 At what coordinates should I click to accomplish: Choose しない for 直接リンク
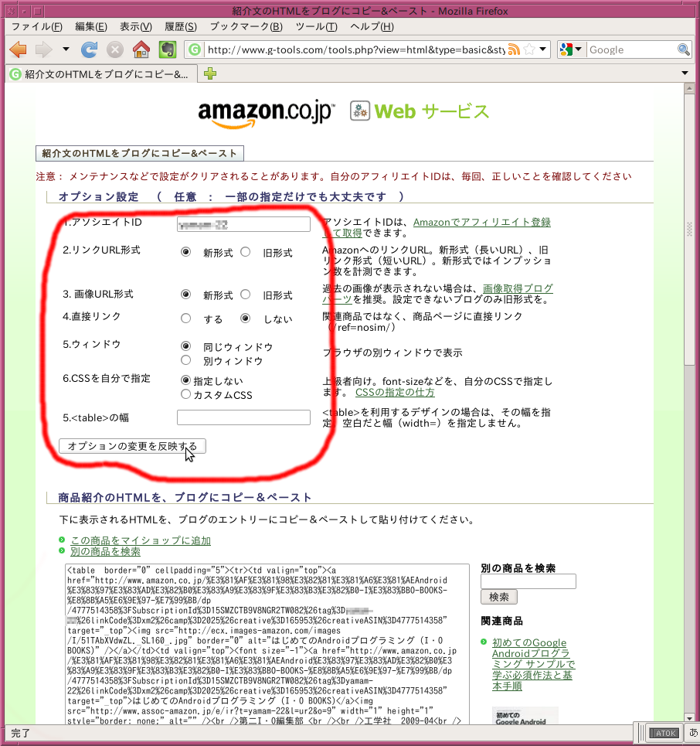click(246, 318)
